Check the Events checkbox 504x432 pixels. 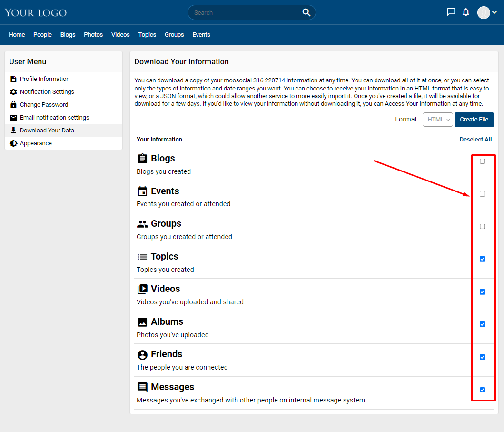coord(483,194)
